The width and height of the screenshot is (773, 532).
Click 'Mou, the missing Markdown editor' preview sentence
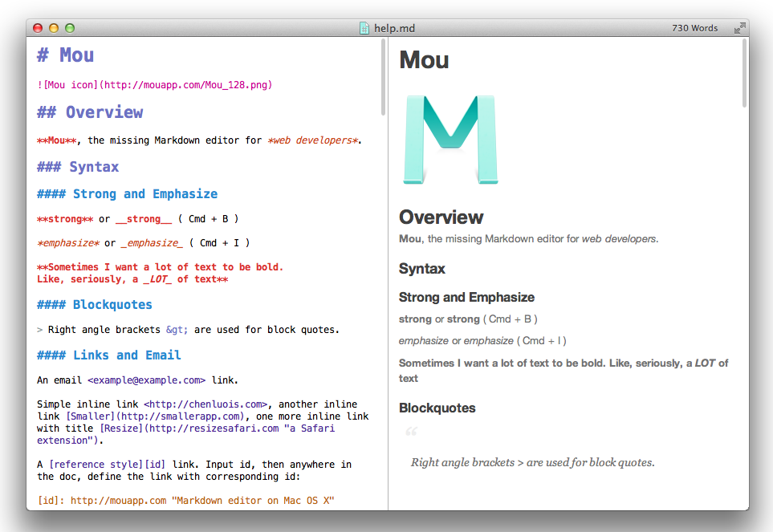click(528, 239)
